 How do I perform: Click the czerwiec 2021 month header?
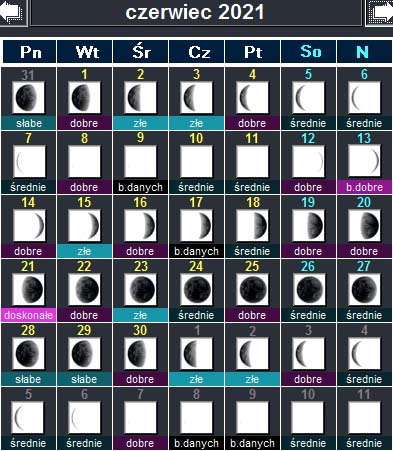(196, 13)
